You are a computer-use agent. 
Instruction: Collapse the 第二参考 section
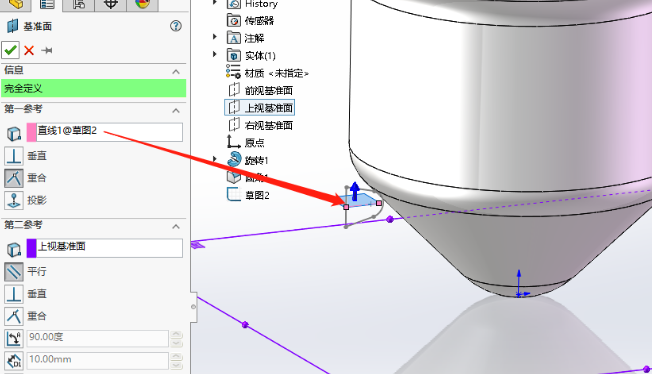(x=176, y=226)
